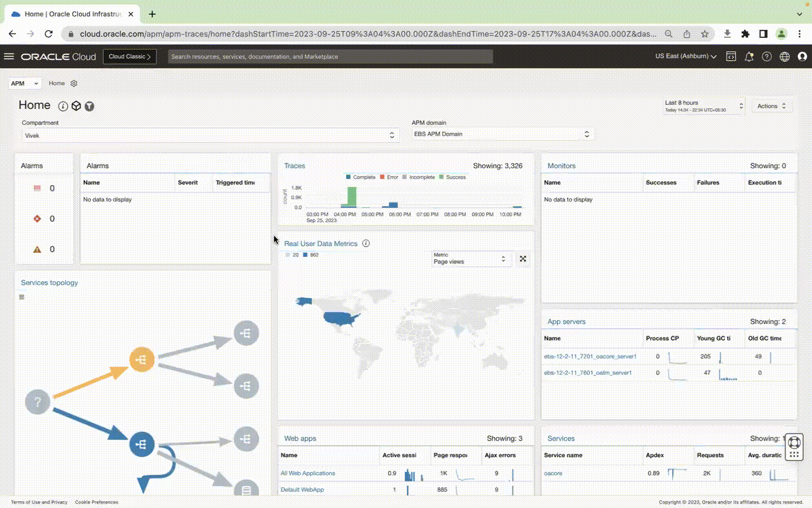Open the announcements bell icon
The width and height of the screenshot is (812, 508).
point(749,56)
